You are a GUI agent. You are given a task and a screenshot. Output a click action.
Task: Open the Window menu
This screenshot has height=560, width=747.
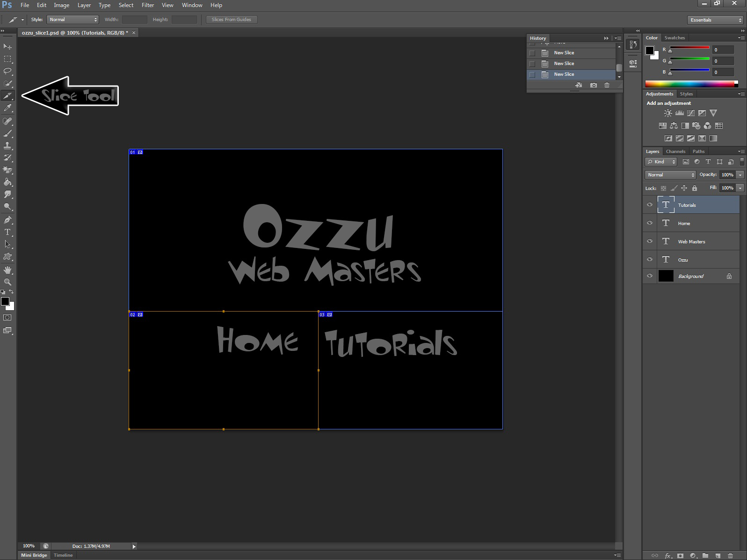(192, 5)
